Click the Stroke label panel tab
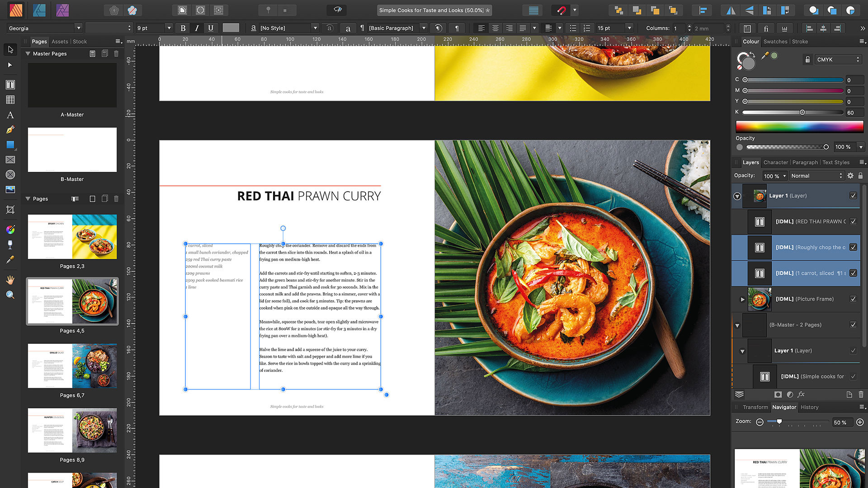This screenshot has width=868, height=488. click(800, 41)
